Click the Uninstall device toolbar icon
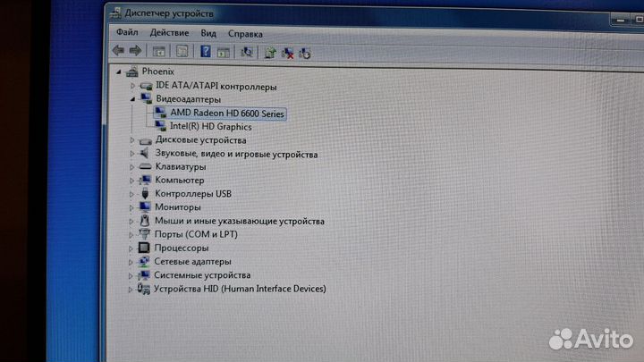 [304, 54]
